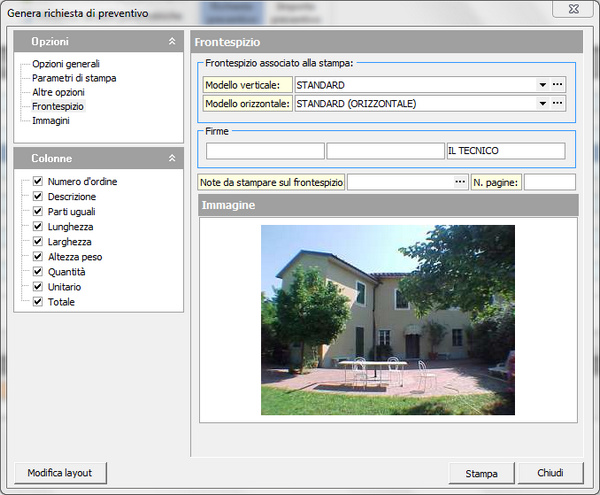The width and height of the screenshot is (600, 495).
Task: Click the Modifica layout button
Action: click(x=61, y=473)
